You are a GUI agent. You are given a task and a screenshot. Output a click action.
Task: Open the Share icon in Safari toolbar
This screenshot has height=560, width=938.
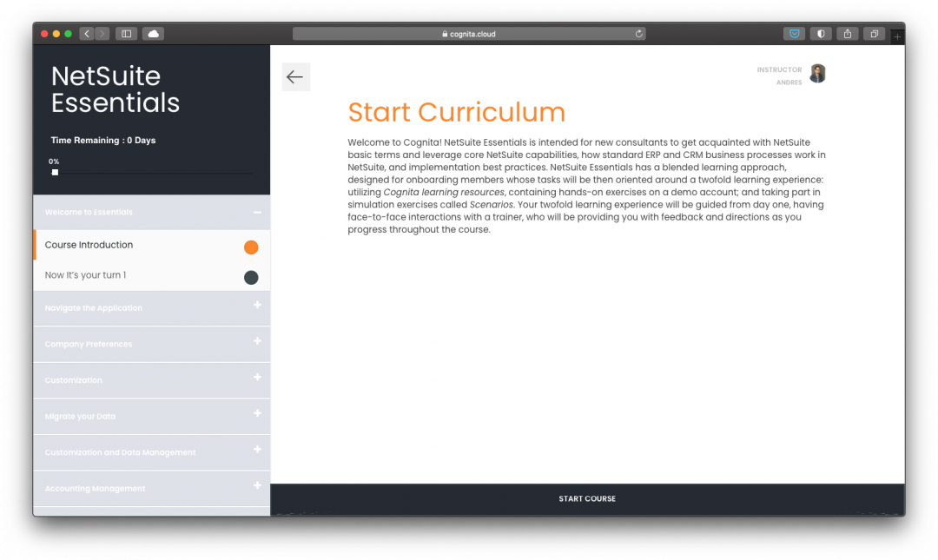(x=848, y=34)
